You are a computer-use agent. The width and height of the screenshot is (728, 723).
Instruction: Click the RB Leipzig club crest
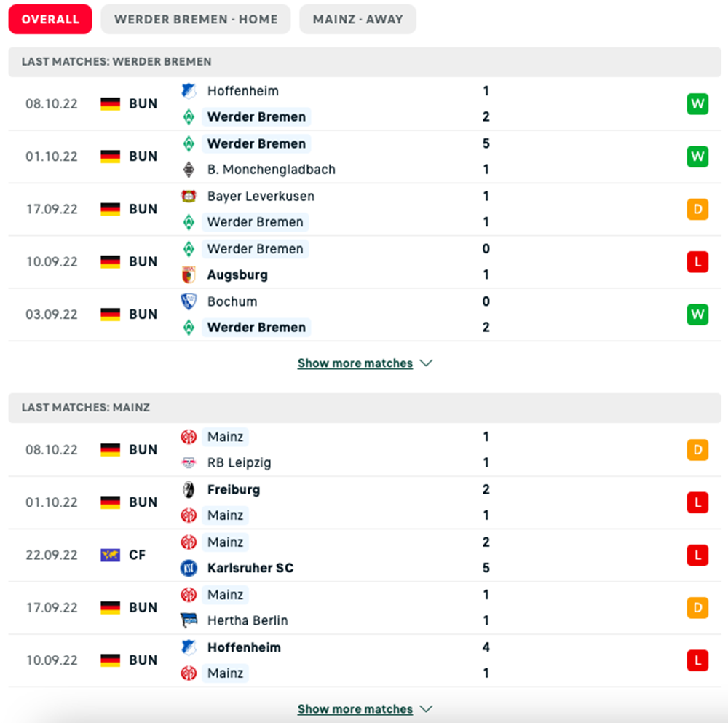click(189, 462)
